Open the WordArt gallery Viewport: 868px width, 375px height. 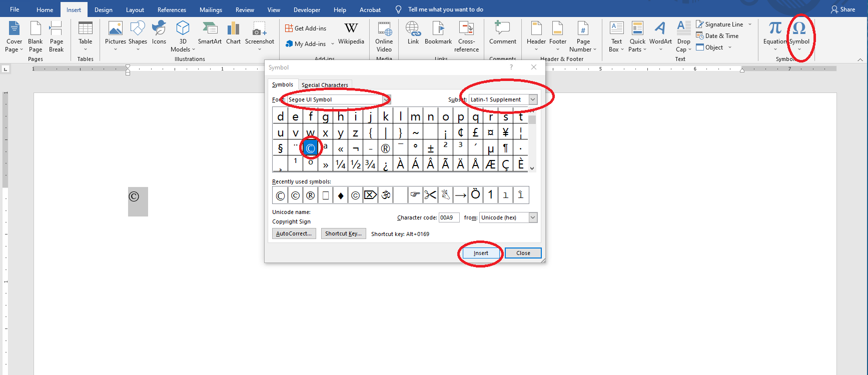coord(660,34)
